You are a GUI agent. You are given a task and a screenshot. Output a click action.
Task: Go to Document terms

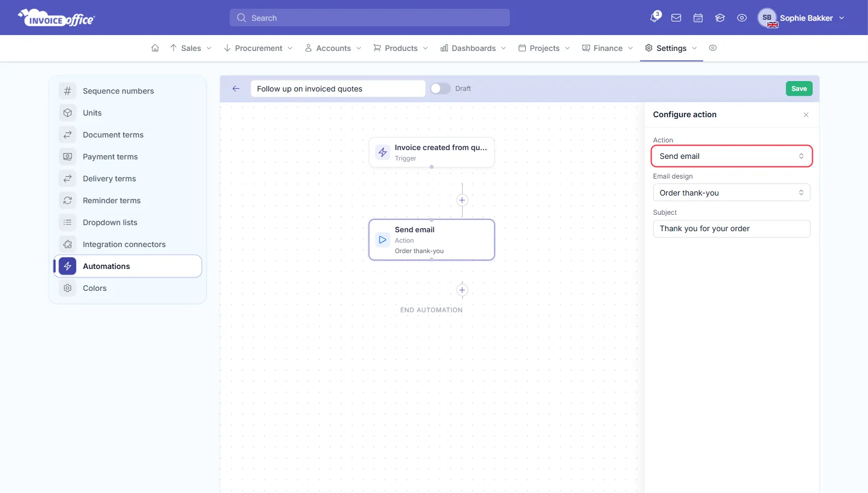click(x=128, y=135)
